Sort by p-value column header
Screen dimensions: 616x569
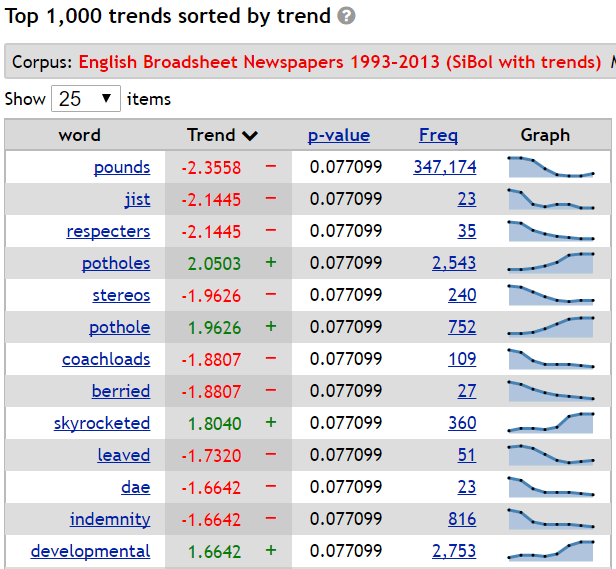(x=338, y=135)
